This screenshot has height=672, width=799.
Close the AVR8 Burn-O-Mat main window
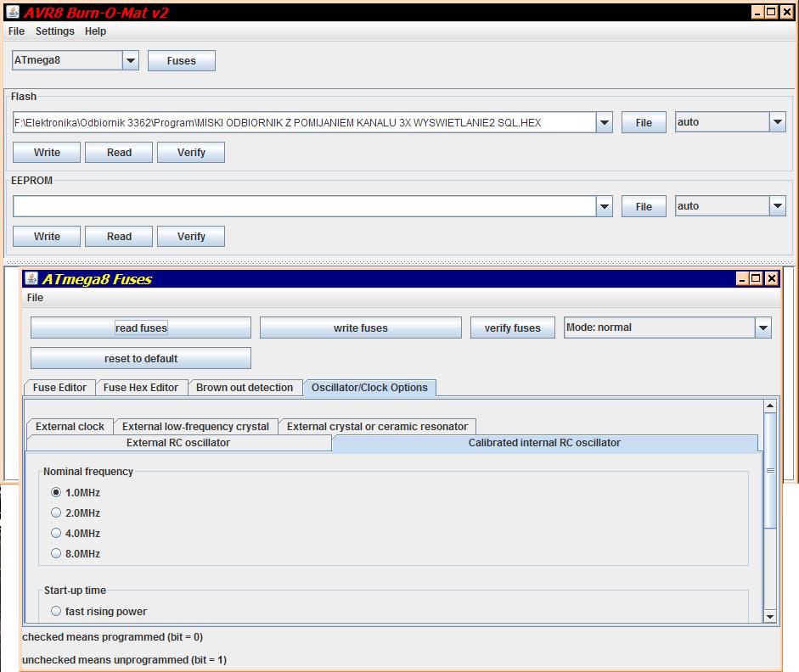(x=787, y=12)
